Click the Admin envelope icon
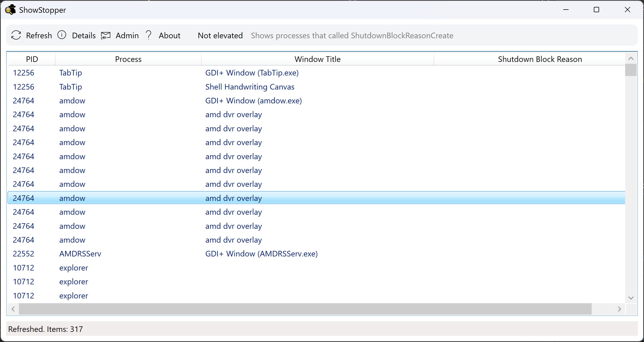 click(x=105, y=35)
